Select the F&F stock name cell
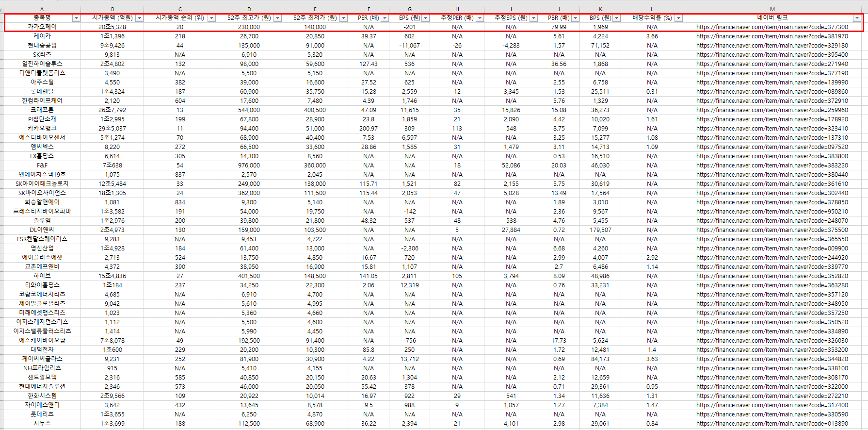 point(42,165)
